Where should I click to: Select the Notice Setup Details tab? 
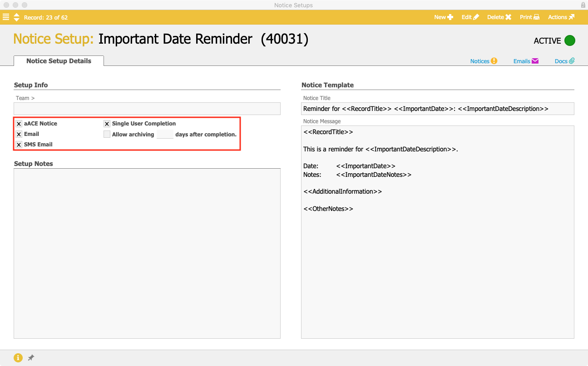coord(59,61)
